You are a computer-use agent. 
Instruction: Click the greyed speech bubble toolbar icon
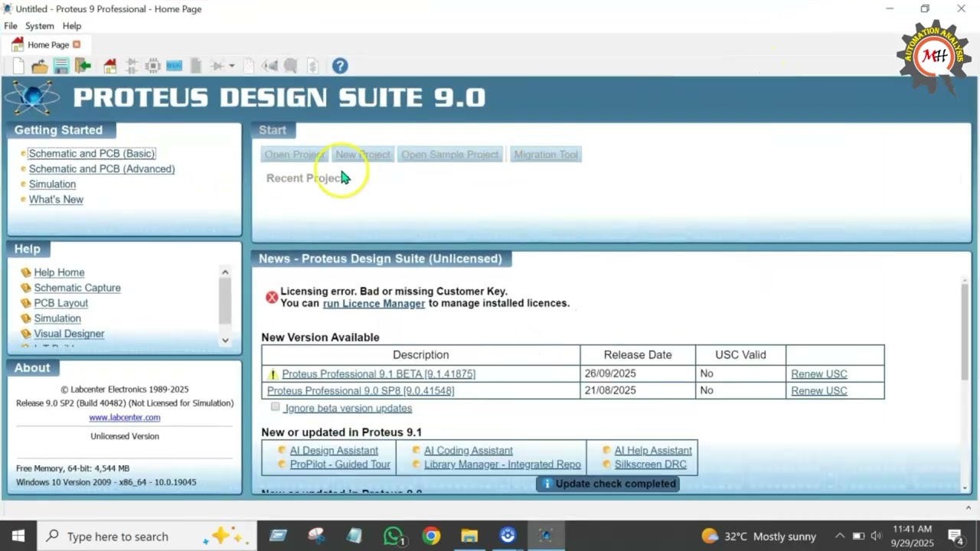point(291,67)
